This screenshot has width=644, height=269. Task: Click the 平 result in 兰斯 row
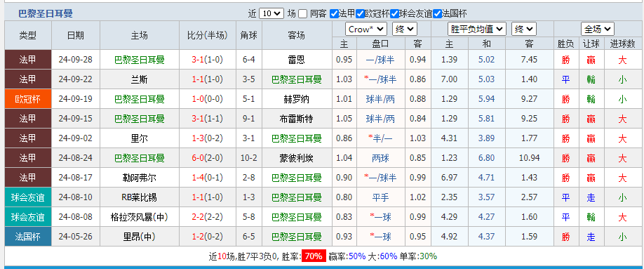tap(566, 80)
